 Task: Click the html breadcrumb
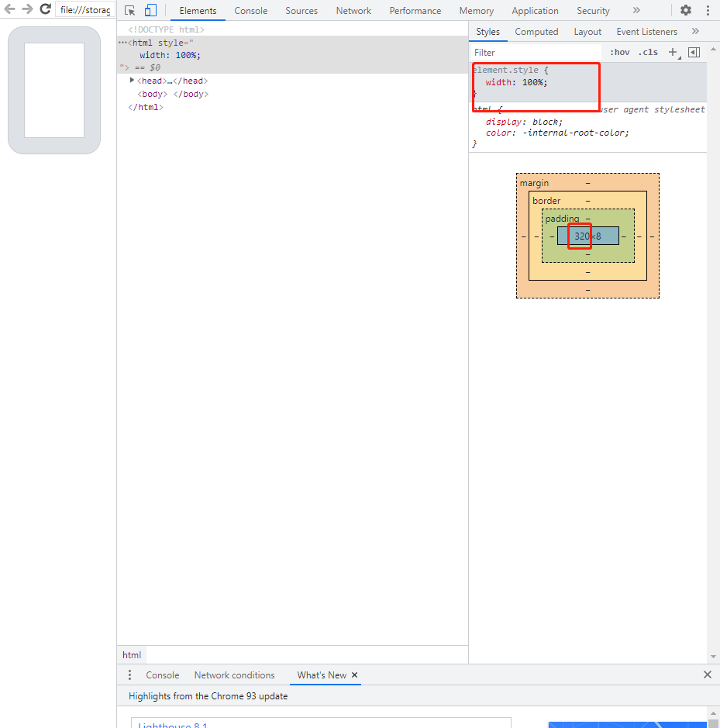tap(132, 654)
